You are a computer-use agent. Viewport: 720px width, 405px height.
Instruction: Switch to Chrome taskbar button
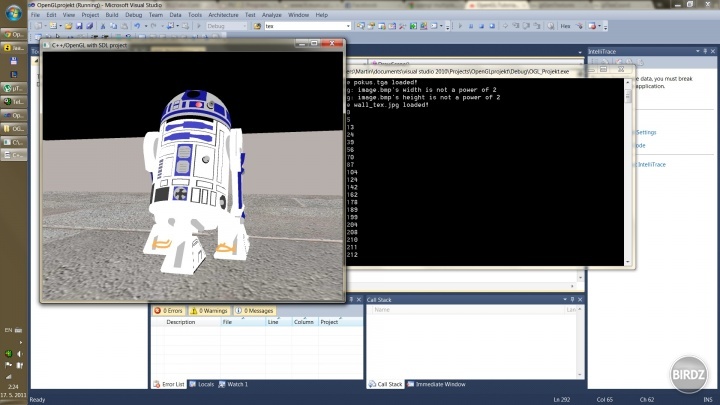14,34
